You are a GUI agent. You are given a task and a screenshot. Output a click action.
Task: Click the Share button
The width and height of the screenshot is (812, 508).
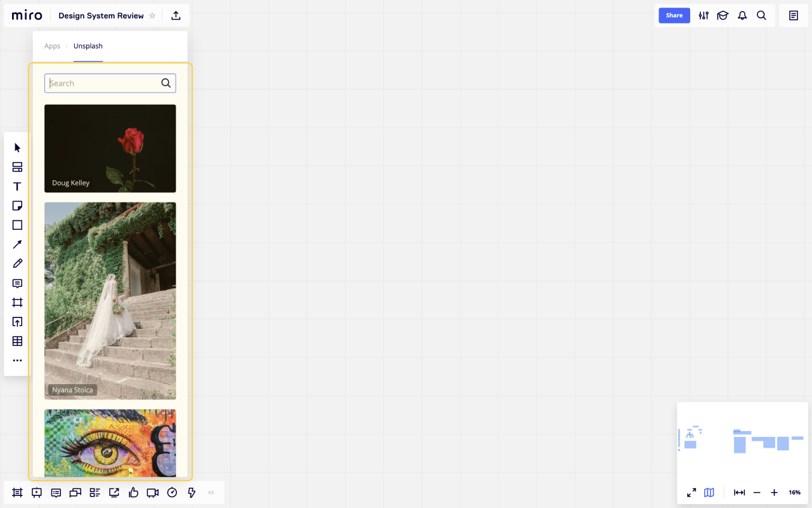click(674, 15)
